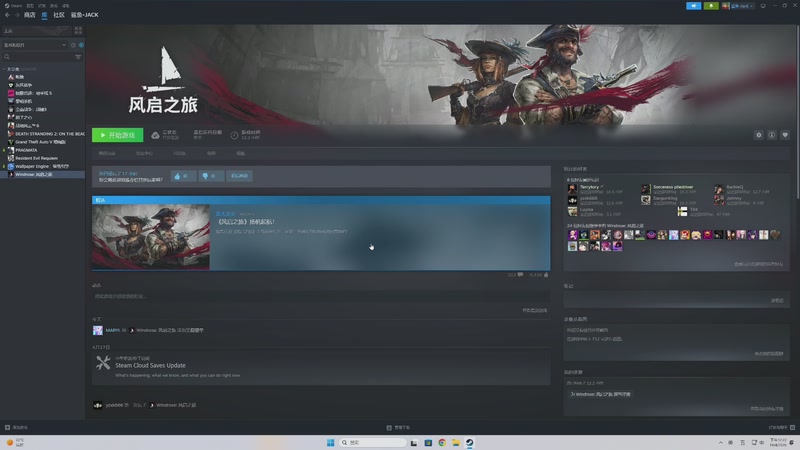Open advanced filter options icon beside search

[x=78, y=57]
